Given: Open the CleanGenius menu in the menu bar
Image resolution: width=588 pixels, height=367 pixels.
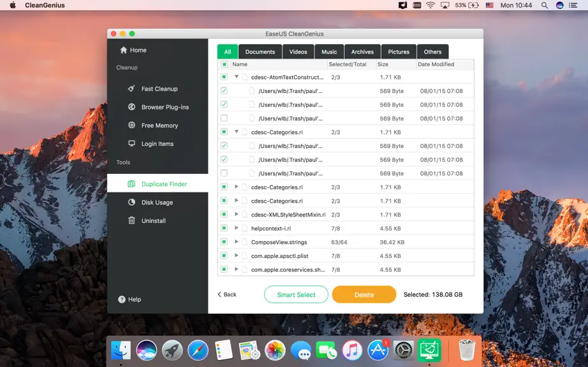Looking at the screenshot, I should [45, 5].
